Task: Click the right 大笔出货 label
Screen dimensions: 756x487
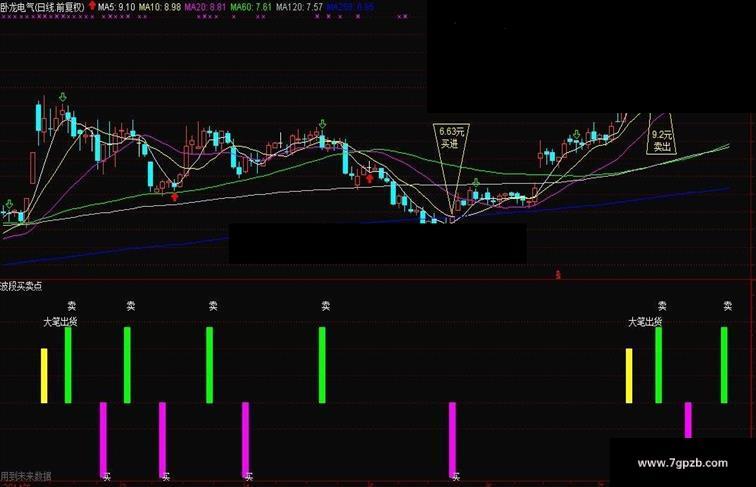Action: click(x=645, y=322)
